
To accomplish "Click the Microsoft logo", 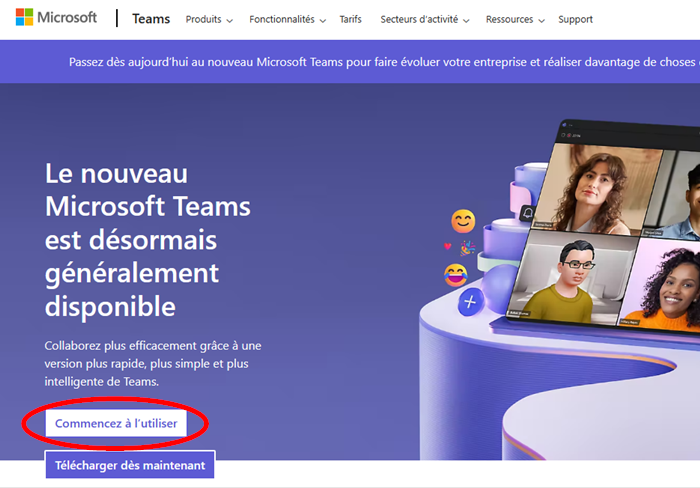I will click(56, 17).
